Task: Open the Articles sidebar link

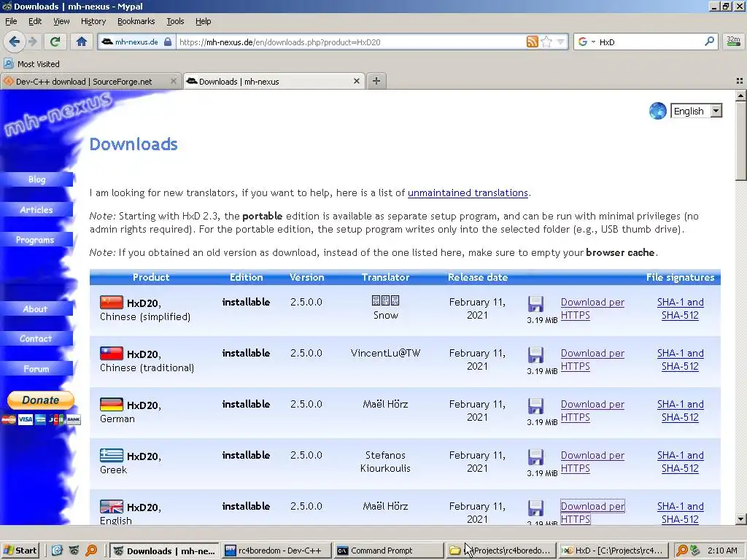Action: pos(36,209)
